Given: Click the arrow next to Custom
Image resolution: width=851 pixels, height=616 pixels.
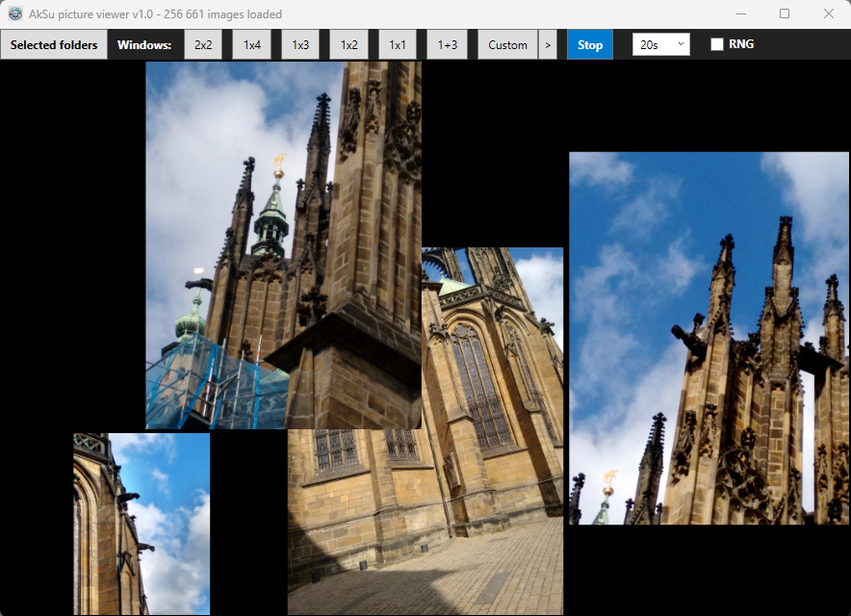Looking at the screenshot, I should [548, 45].
